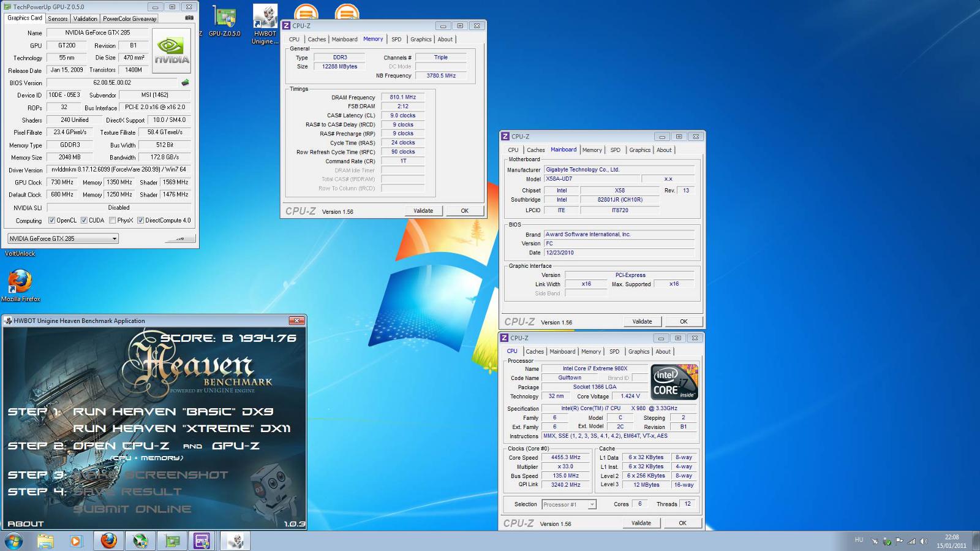Image resolution: width=980 pixels, height=551 pixels.
Task: Click the BIOS version save icon in GPU-Z
Action: pyautogui.click(x=185, y=82)
